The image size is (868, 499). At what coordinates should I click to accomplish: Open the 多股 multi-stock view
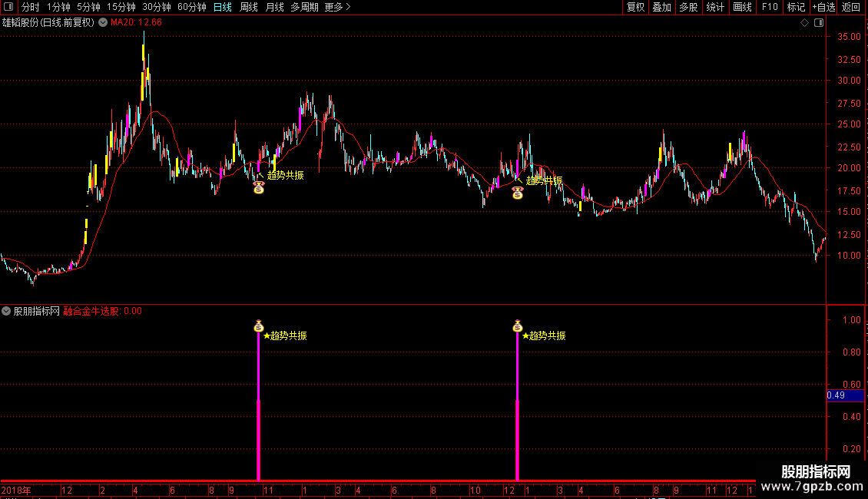(688, 7)
